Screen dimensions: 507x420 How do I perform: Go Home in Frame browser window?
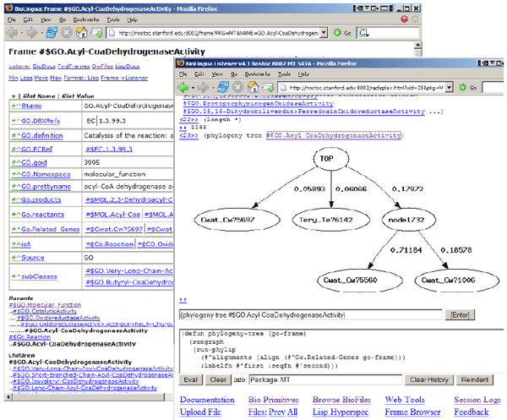(x=81, y=33)
